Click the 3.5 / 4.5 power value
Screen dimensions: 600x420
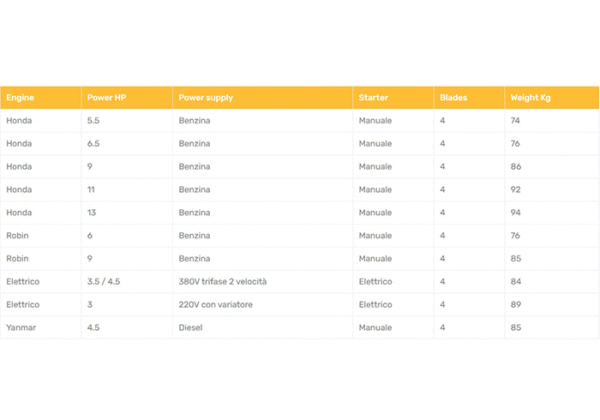click(x=103, y=282)
